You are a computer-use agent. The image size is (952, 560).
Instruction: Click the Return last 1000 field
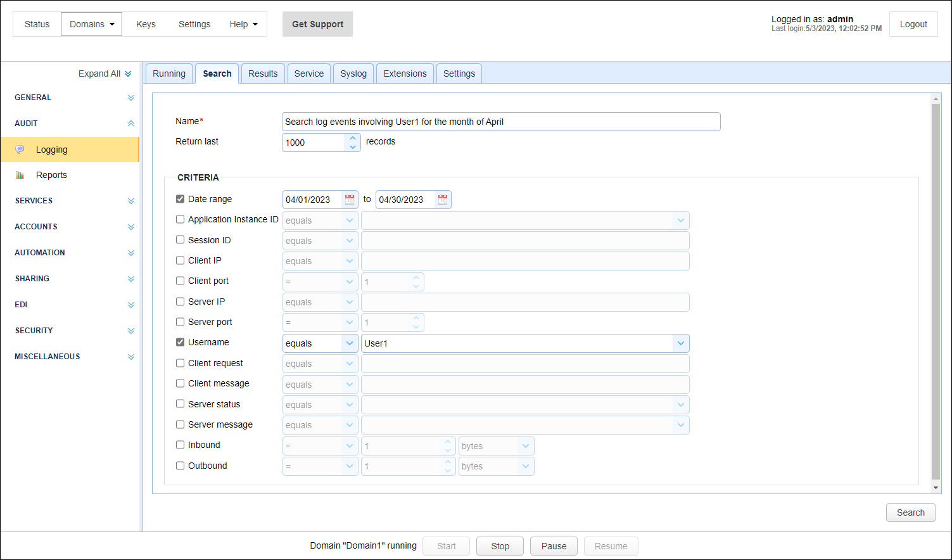tap(314, 143)
